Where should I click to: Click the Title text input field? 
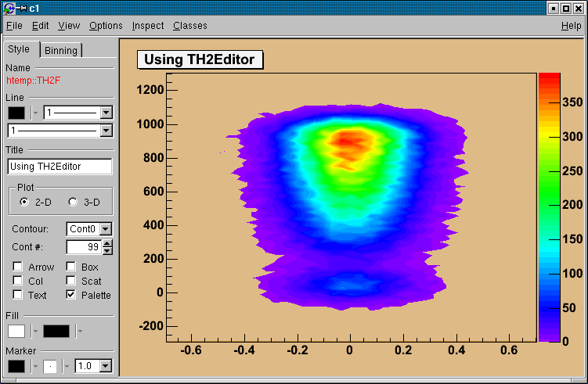[60, 167]
